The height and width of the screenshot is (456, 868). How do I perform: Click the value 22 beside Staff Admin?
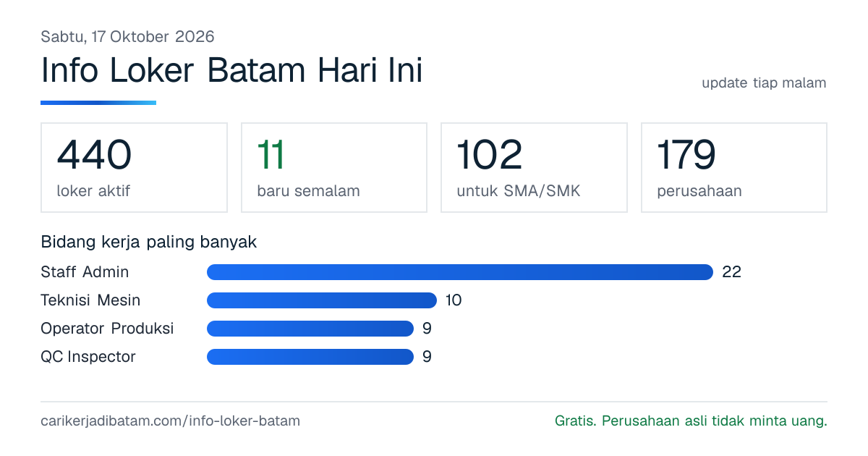pos(732,272)
